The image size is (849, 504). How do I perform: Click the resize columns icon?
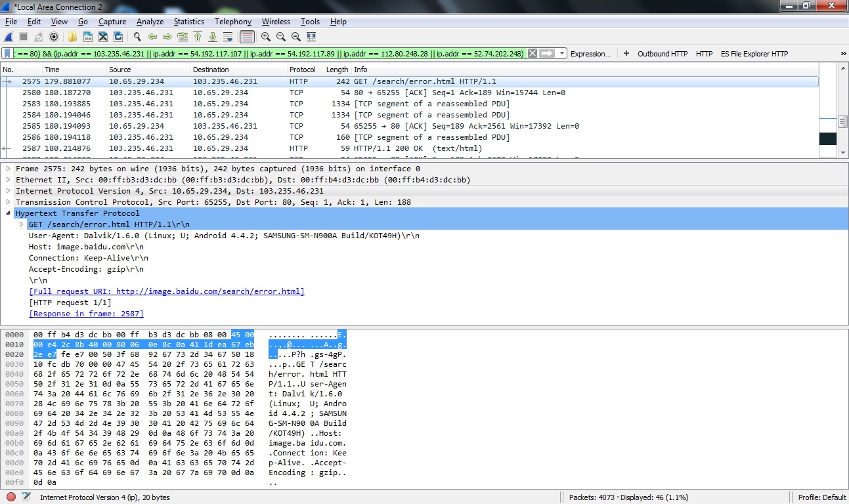[x=311, y=37]
